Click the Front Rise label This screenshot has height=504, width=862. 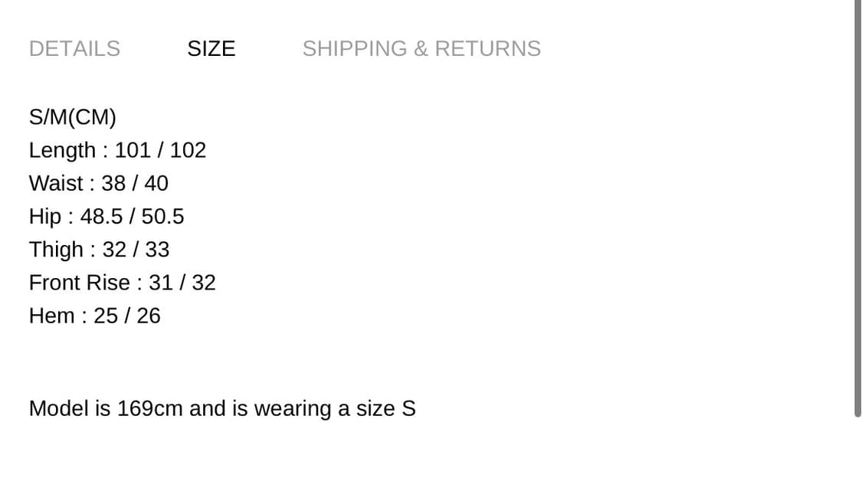(79, 283)
